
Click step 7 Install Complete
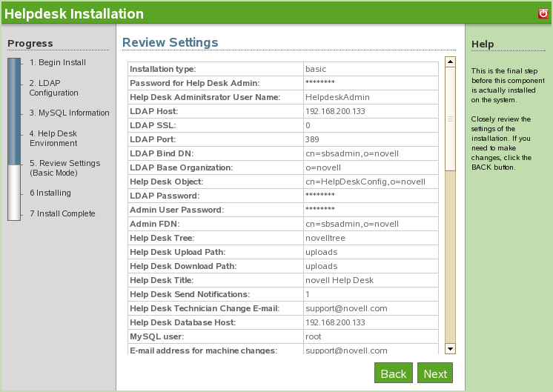[x=62, y=213]
